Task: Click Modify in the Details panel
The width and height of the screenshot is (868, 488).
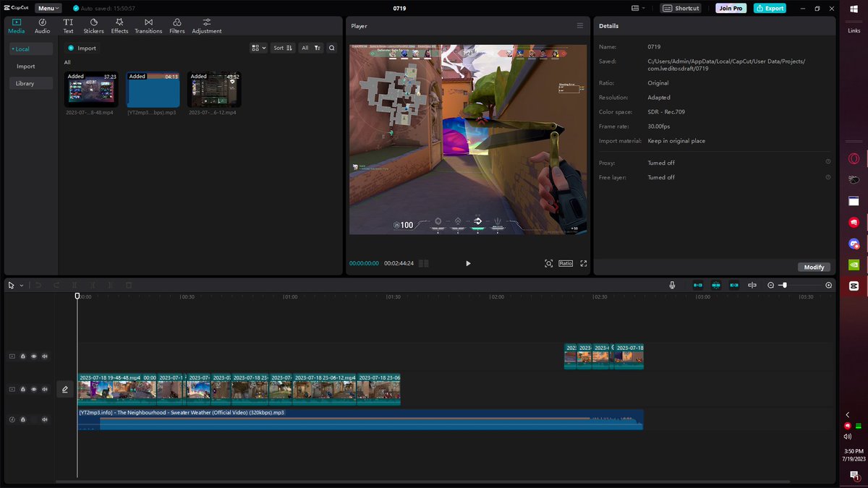Action: pyautogui.click(x=814, y=267)
